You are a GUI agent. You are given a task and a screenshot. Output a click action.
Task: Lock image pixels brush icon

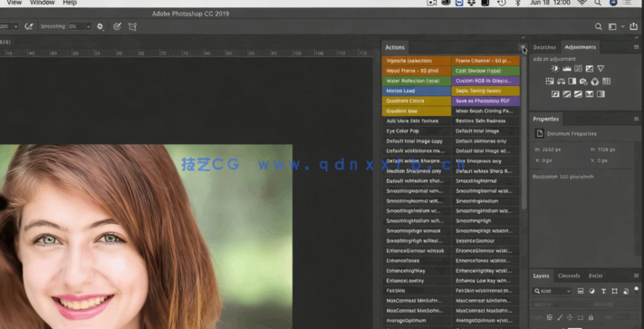point(560,317)
